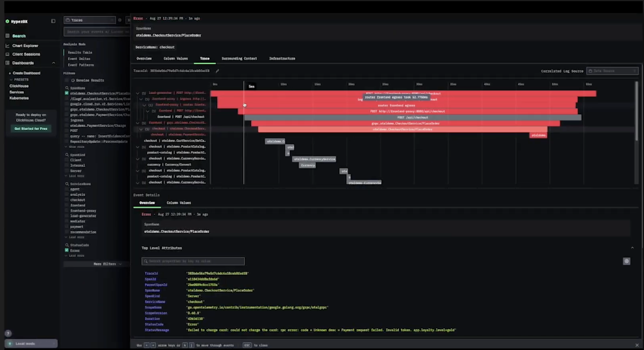Open the Chart Explorer panel
Screen dimensions: 644x350
[25, 45]
